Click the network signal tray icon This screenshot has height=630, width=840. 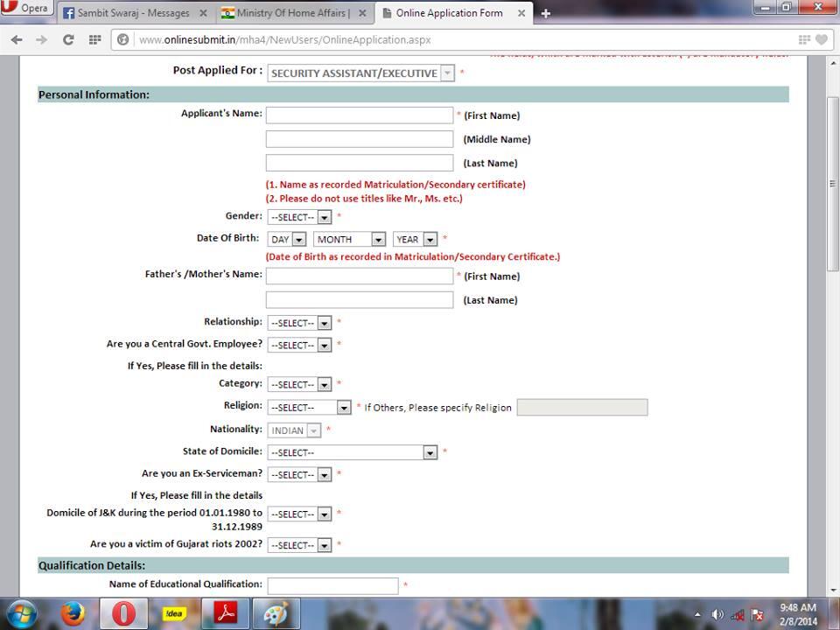738,615
